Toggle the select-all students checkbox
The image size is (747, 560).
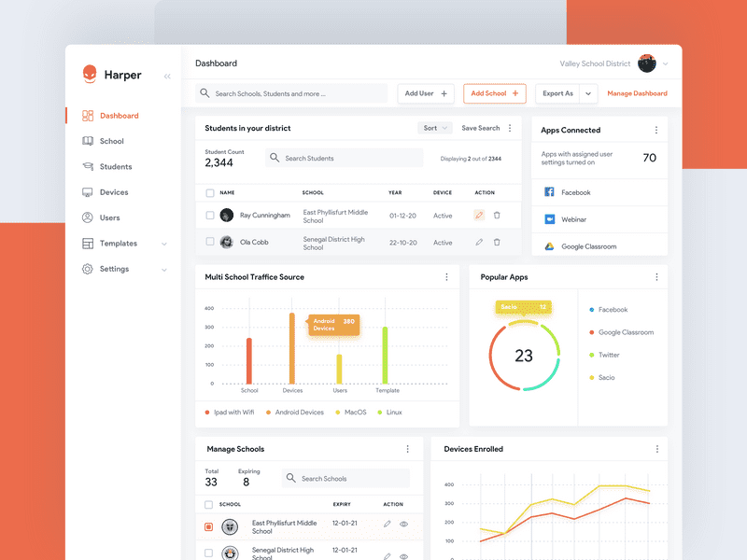click(209, 193)
